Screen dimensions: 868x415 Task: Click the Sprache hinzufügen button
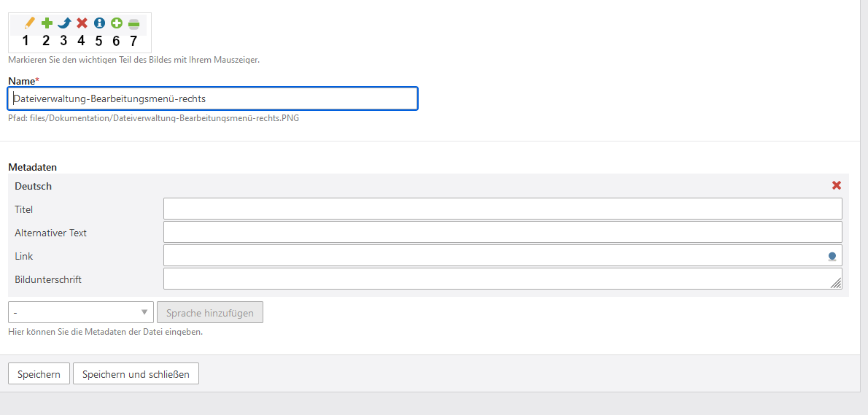point(210,313)
